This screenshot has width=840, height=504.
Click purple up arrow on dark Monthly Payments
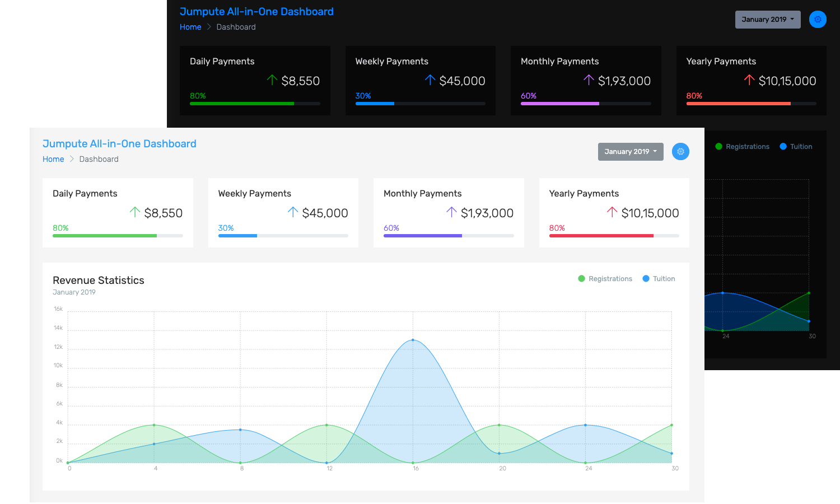pyautogui.click(x=589, y=80)
